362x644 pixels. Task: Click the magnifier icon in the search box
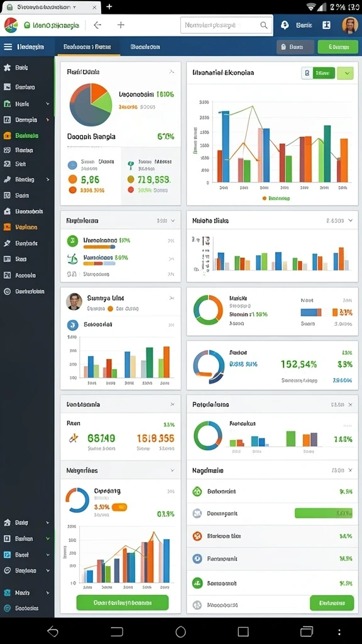click(x=264, y=25)
